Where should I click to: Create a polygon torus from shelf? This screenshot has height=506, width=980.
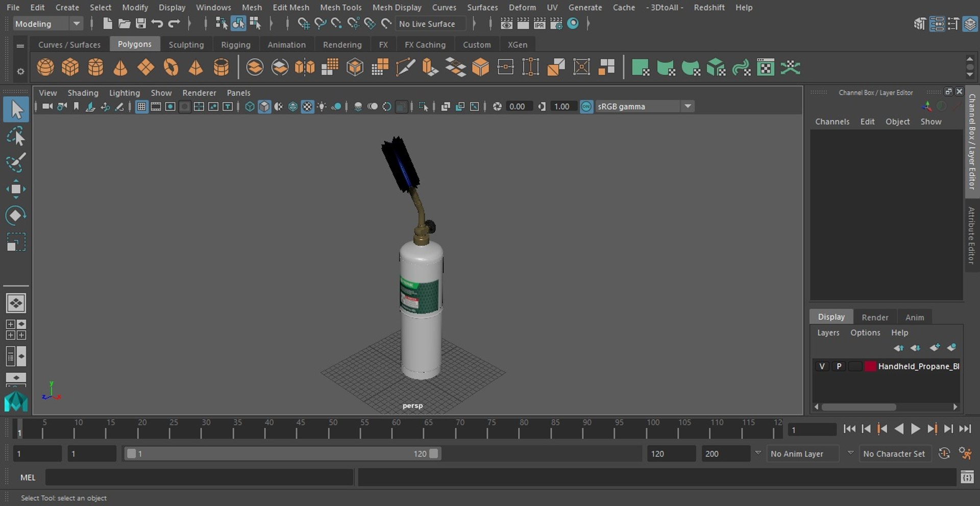(x=171, y=67)
